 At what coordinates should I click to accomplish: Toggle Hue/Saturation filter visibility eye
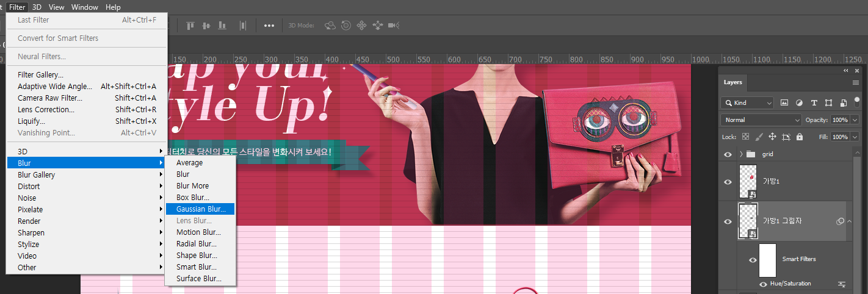tap(763, 284)
